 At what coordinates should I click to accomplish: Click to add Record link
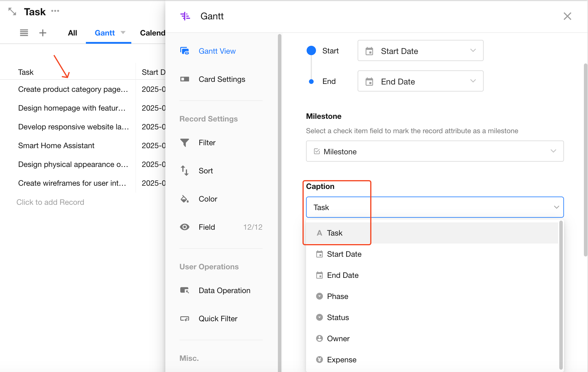coord(50,202)
